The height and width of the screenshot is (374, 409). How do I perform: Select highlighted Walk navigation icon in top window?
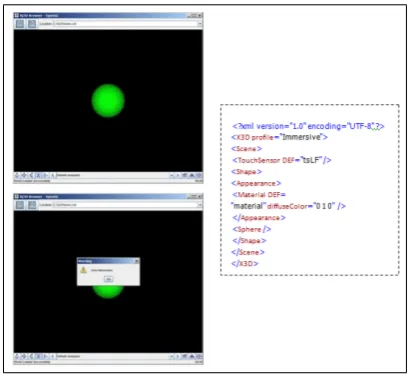38,175
